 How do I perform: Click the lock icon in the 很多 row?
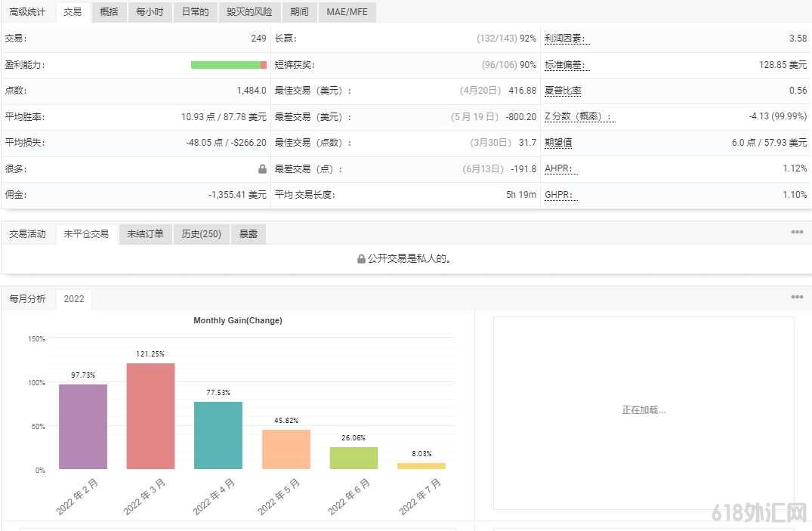[x=262, y=169]
